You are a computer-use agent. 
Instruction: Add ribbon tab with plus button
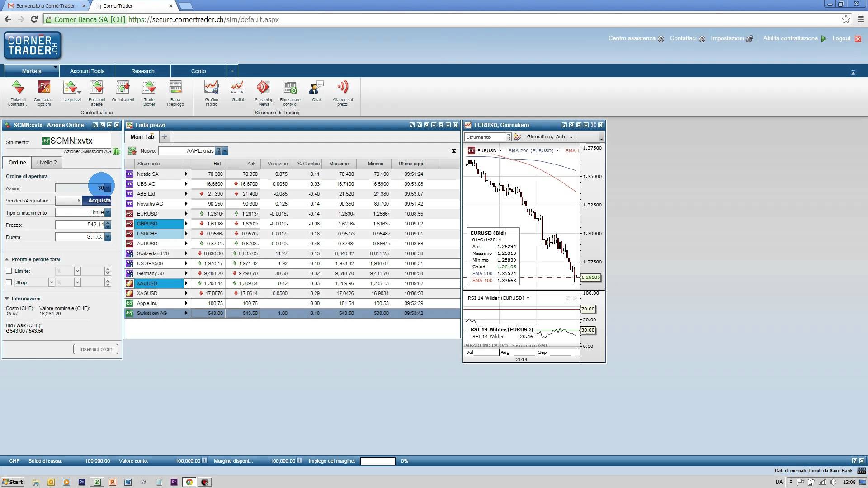click(232, 71)
